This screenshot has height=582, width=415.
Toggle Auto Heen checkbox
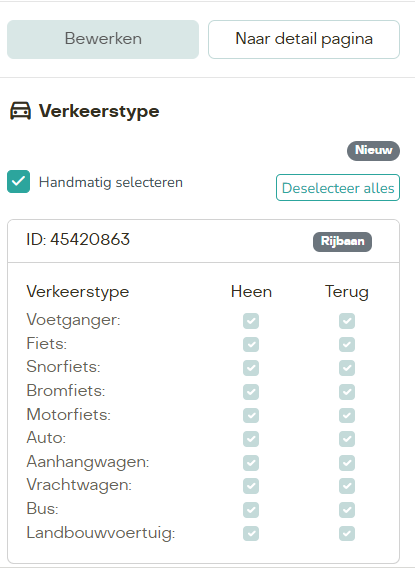tap(251, 439)
